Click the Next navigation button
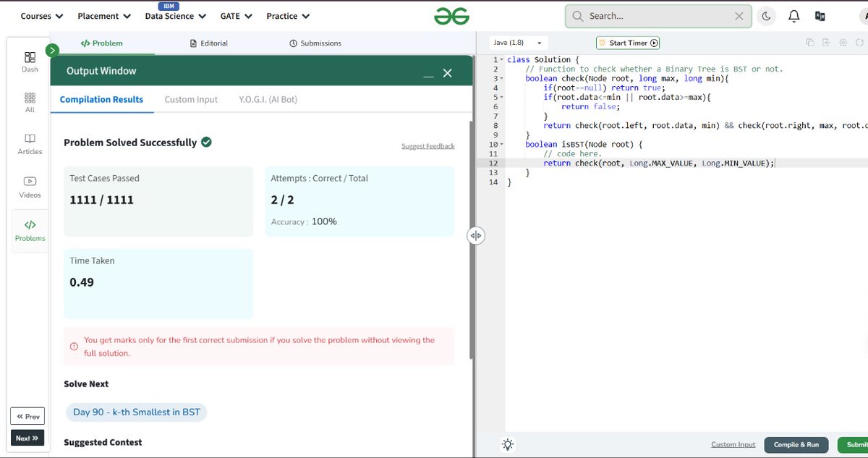The height and width of the screenshot is (458, 868). pos(27,438)
